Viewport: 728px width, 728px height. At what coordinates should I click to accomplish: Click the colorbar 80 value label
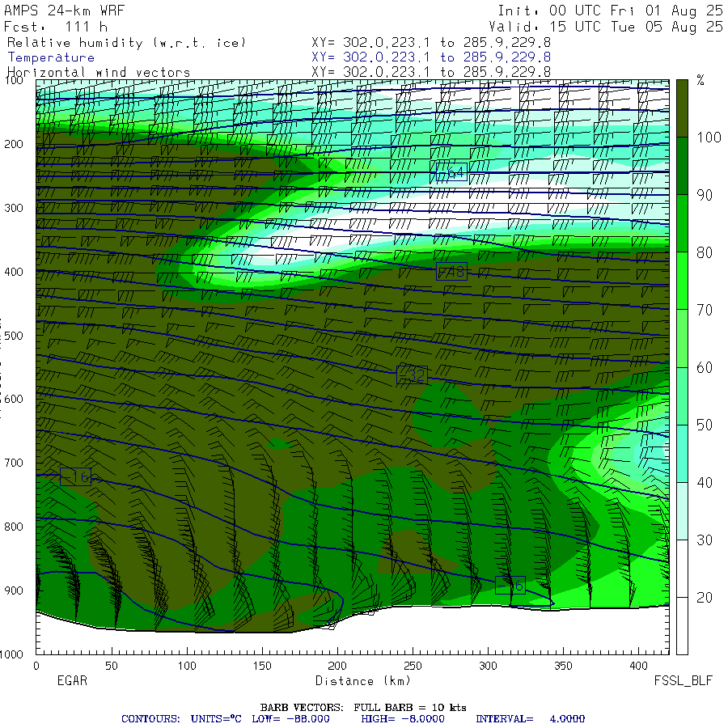pos(705,252)
